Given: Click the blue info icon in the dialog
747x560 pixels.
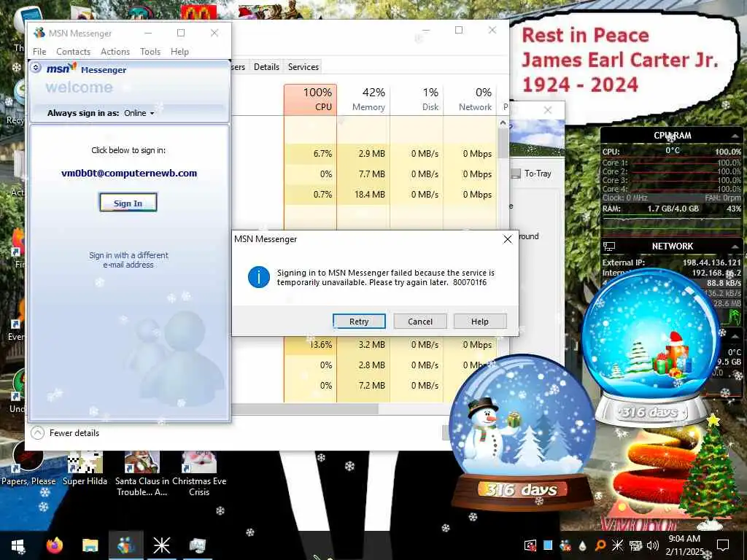Looking at the screenshot, I should (259, 277).
